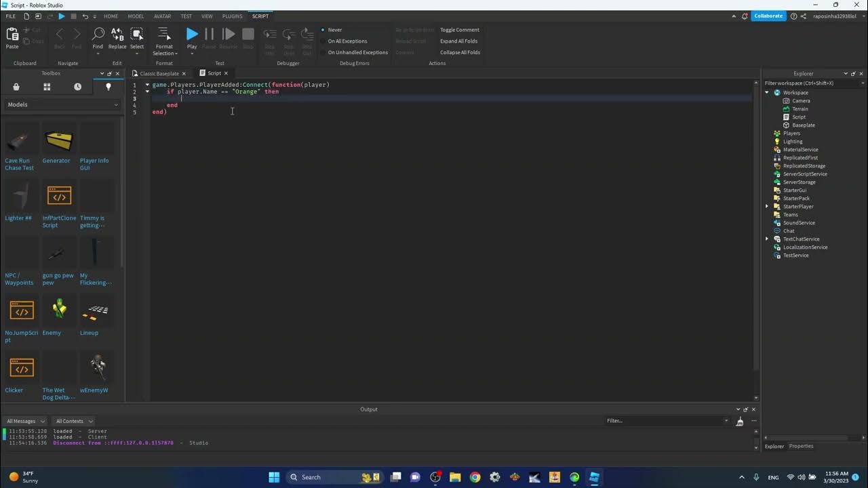Screen dimensions: 868x488
Task: Click Chrome icon in Windows taskbar
Action: (475, 477)
